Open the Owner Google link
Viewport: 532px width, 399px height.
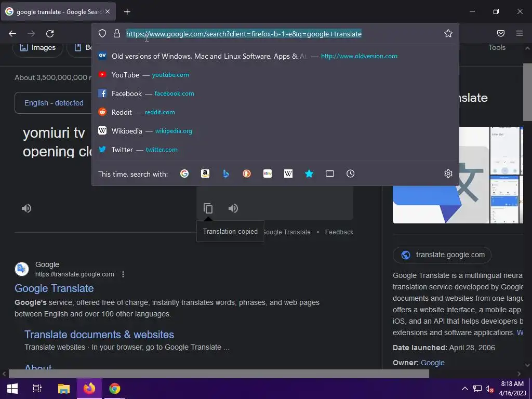pyautogui.click(x=433, y=363)
